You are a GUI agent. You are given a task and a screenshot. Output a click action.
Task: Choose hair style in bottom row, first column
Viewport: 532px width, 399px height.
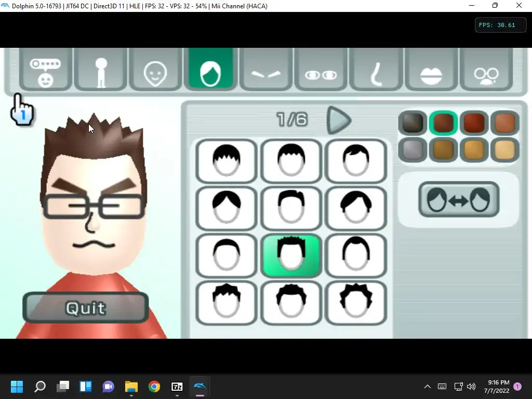pyautogui.click(x=227, y=303)
